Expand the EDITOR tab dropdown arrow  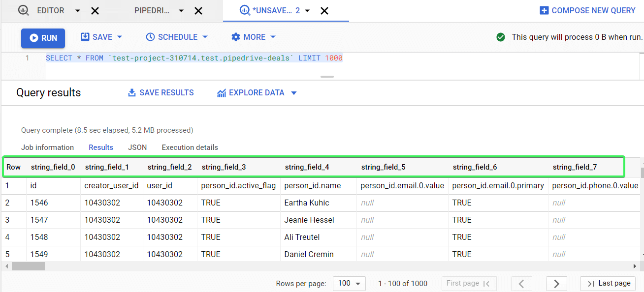(78, 11)
